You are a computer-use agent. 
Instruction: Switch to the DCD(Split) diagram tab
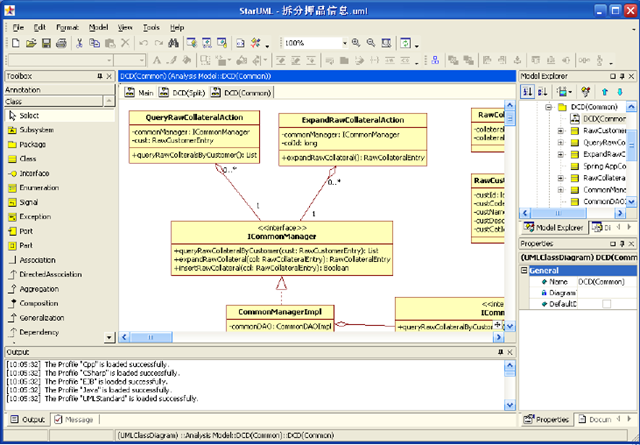[x=182, y=93]
